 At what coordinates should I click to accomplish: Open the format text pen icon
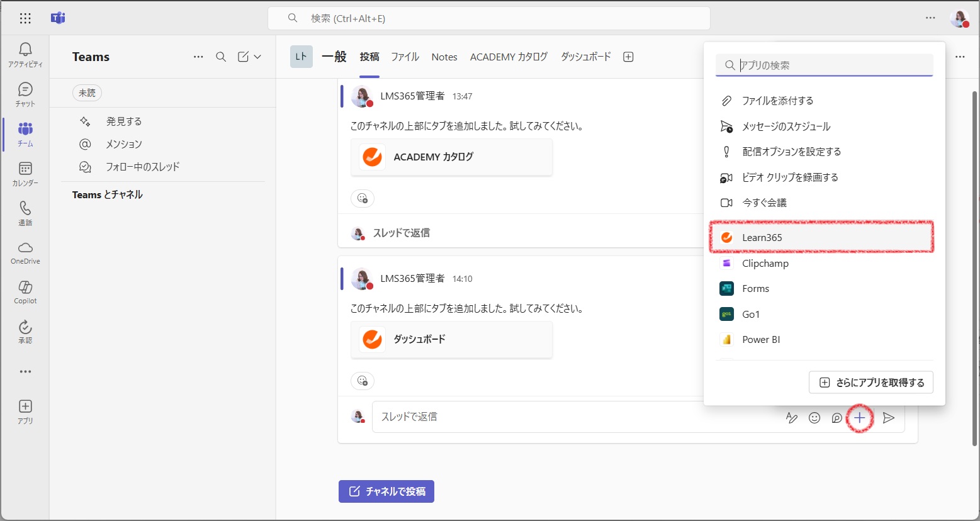(x=792, y=418)
